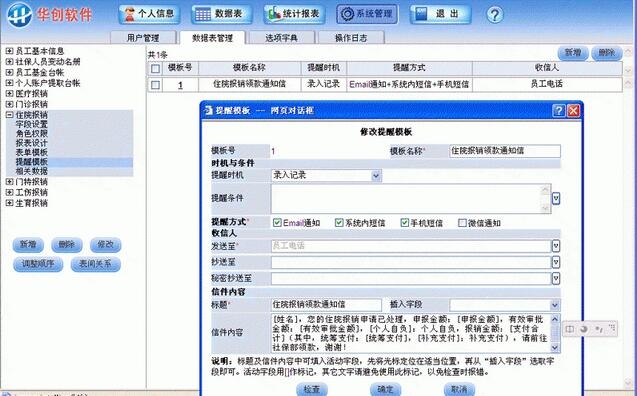Open 系统管理 in the top toolbar
The height and width of the screenshot is (396, 637).
(x=367, y=14)
